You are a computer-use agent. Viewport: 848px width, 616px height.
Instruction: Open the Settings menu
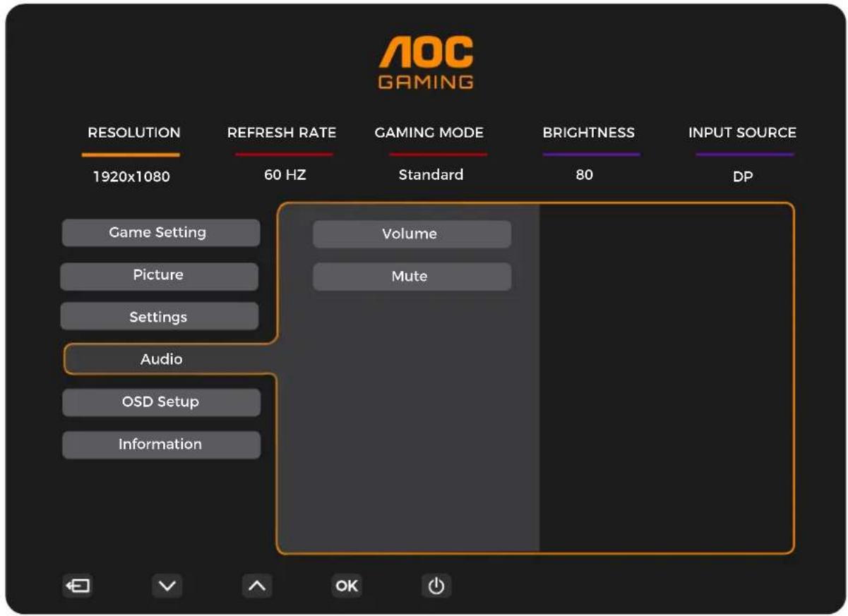[159, 317]
